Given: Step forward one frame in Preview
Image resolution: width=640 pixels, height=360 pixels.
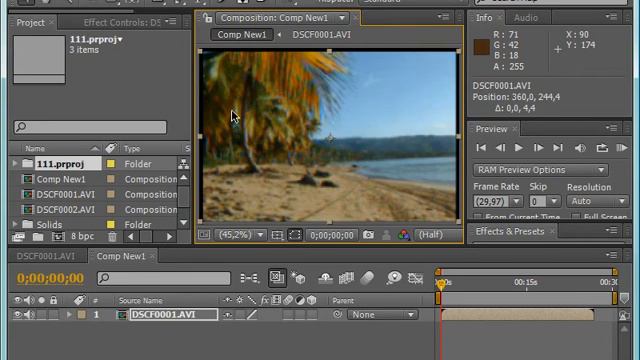Looking at the screenshot, I should point(538,148).
